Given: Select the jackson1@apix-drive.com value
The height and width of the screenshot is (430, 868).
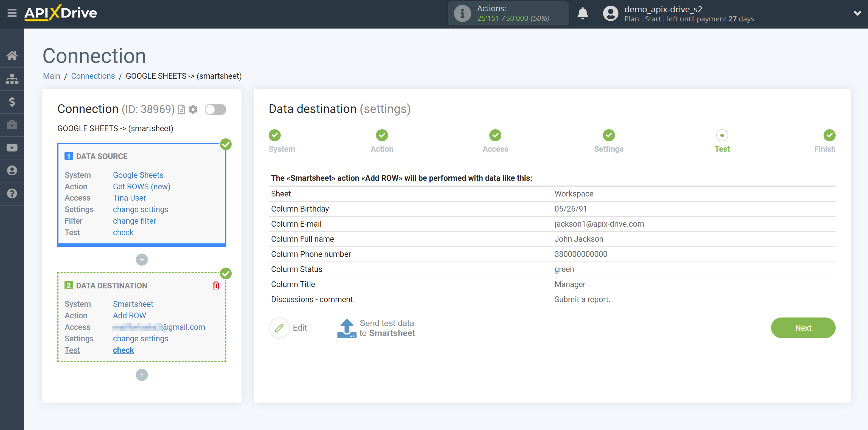Looking at the screenshot, I should point(599,224).
